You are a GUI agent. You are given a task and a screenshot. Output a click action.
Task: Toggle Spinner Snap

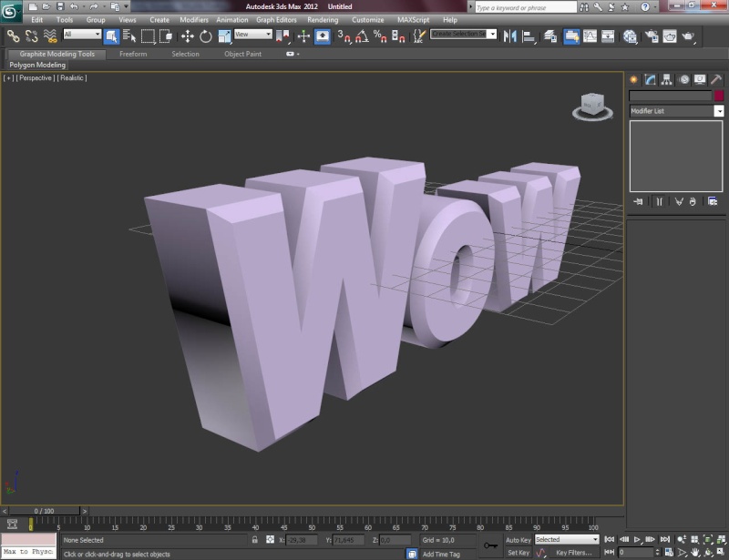coord(398,36)
